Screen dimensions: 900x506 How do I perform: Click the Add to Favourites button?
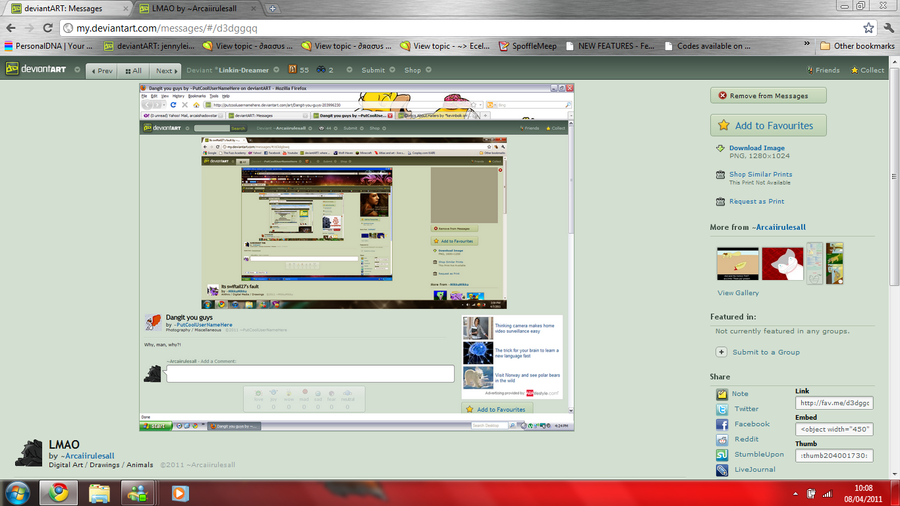coord(768,125)
